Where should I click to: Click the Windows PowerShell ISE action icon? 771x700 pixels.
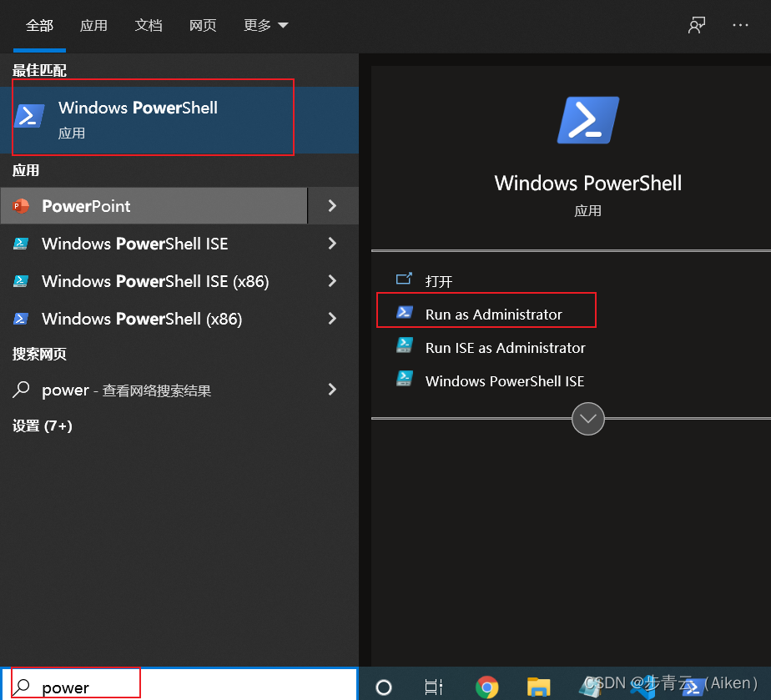[x=404, y=379]
